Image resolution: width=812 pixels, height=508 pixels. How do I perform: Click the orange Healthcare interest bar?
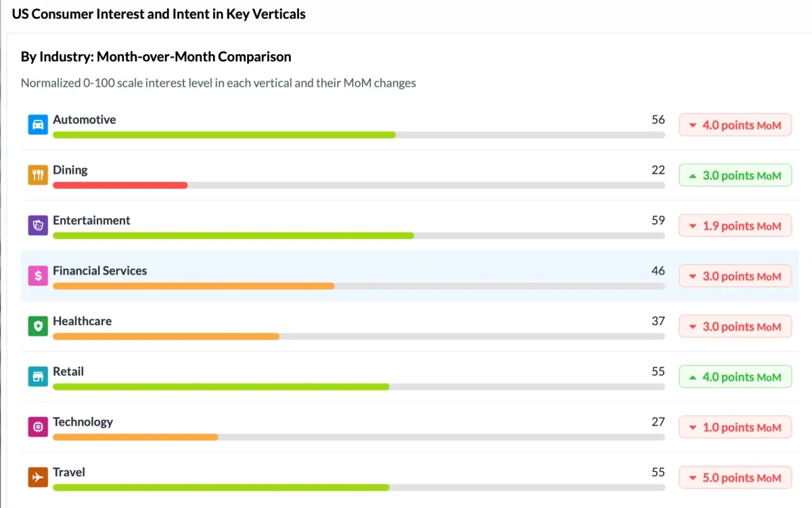click(166, 336)
